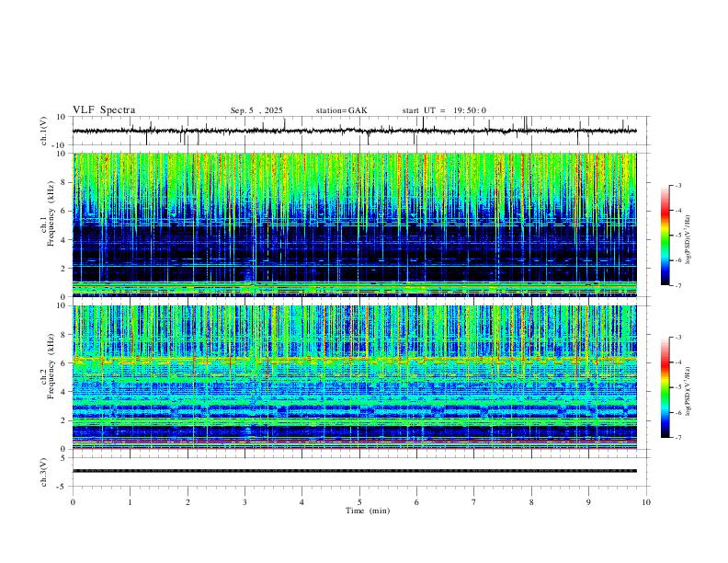The height and width of the screenshot is (563, 728).
Task: Click the 'start UT = 19:50:0' text
Action: pyautogui.click(x=444, y=110)
